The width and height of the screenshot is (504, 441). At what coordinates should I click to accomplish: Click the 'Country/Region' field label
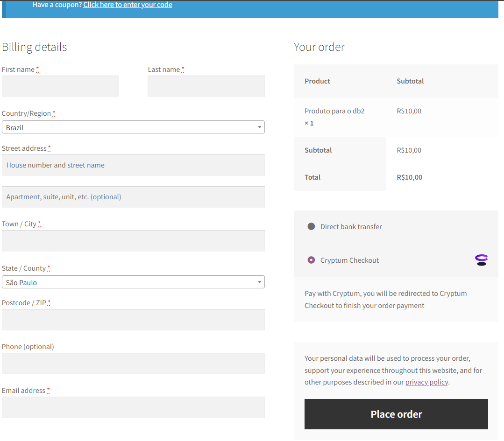(26, 113)
